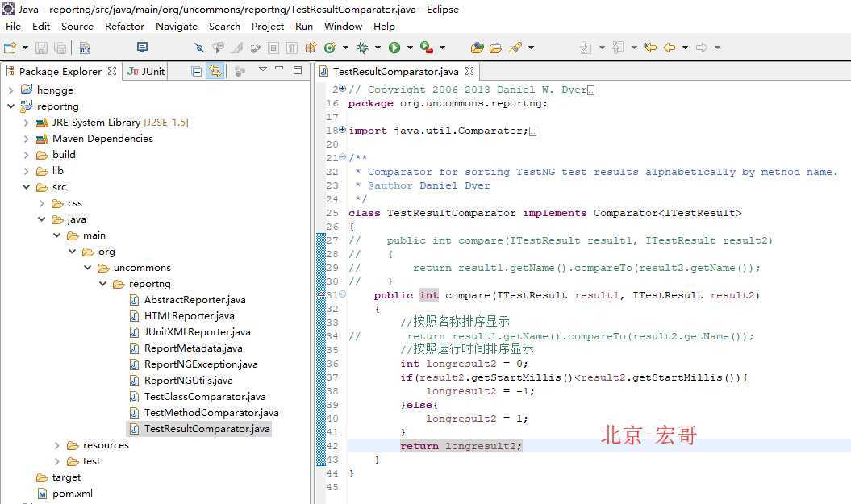Click the Open Type folder icon
The width and height of the screenshot is (851, 504).
477,48
